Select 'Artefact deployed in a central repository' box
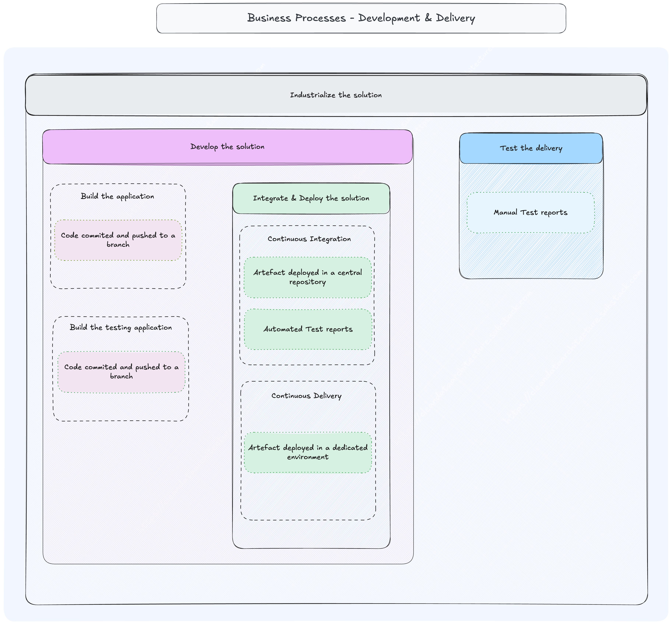This screenshot has height=625, width=672. (x=308, y=277)
